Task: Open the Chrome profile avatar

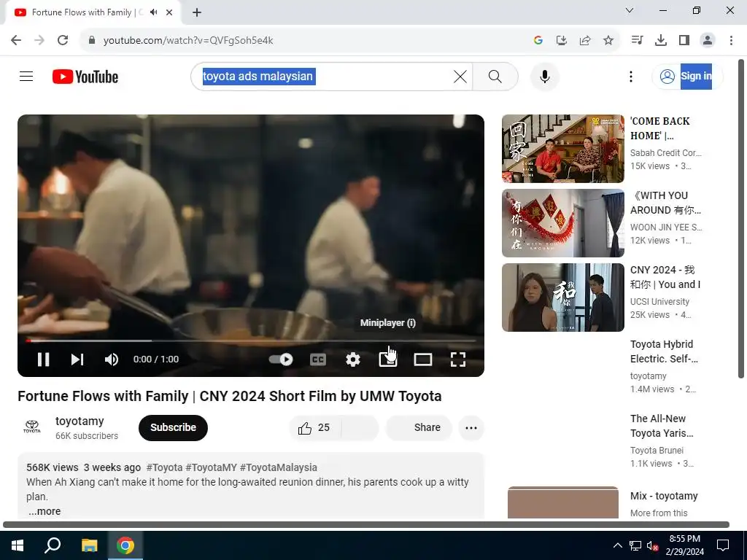Action: [708, 41]
